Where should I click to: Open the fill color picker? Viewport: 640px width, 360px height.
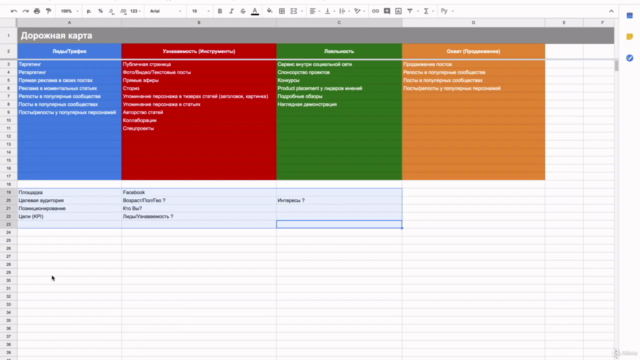point(269,11)
